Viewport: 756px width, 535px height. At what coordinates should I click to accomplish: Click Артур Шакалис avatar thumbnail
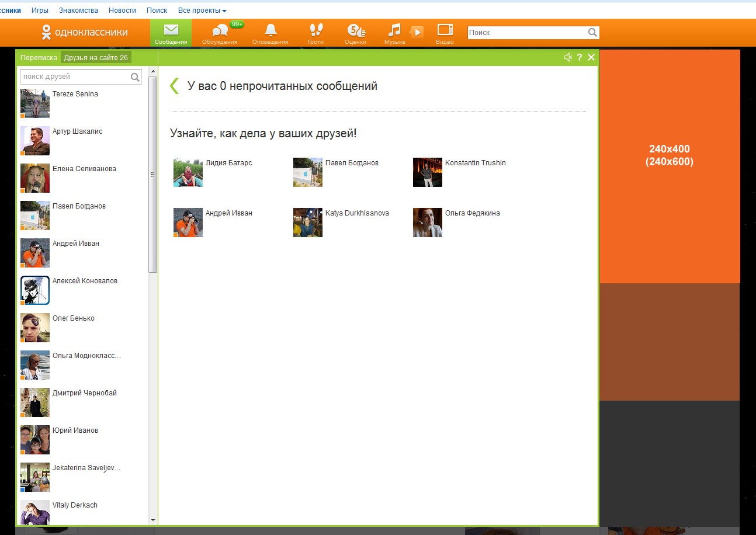[x=35, y=141]
